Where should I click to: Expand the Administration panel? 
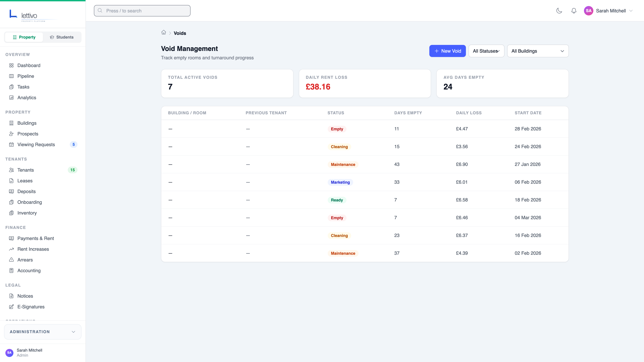[x=42, y=331]
